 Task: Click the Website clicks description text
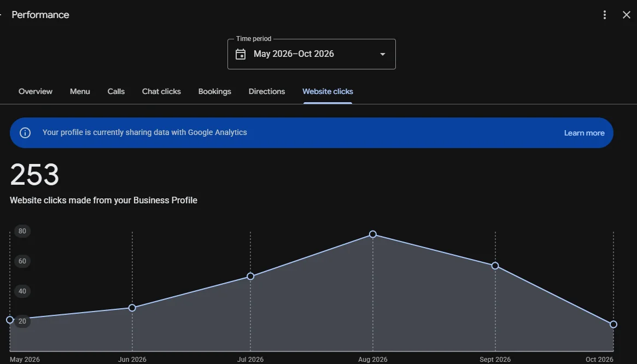pyautogui.click(x=103, y=200)
